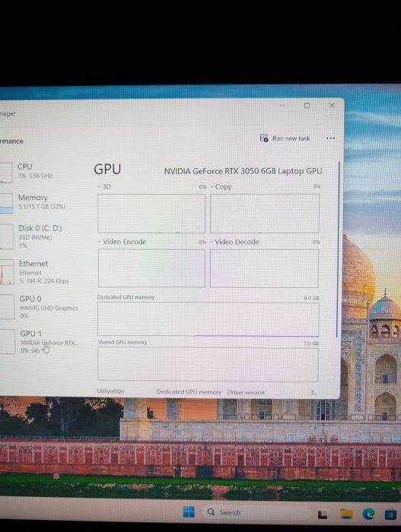Select Ethernet in the performance sidebar
This screenshot has width=401, height=532.
pyautogui.click(x=40, y=272)
